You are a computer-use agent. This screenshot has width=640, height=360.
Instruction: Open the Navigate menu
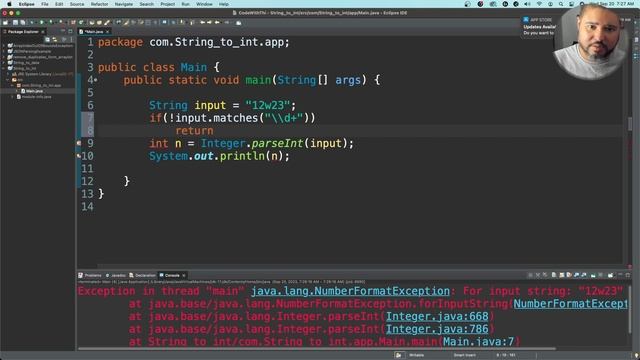(x=124, y=4)
